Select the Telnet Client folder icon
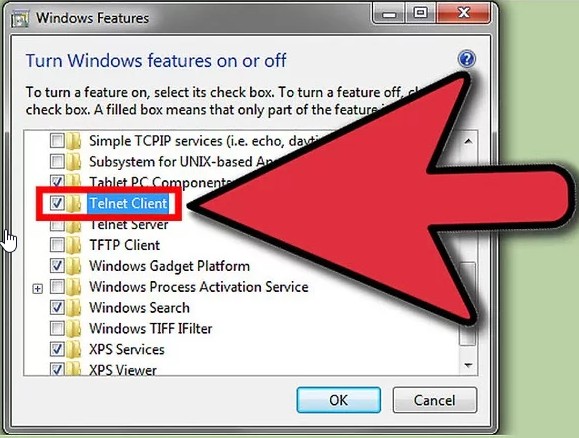 point(74,203)
